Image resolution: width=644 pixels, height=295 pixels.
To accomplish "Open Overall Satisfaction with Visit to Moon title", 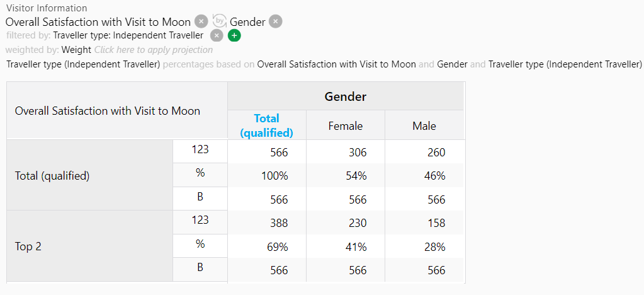I will pos(98,22).
